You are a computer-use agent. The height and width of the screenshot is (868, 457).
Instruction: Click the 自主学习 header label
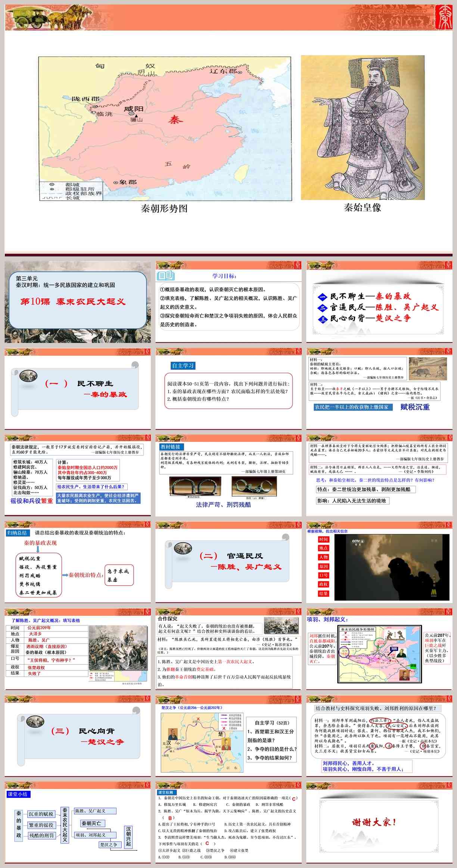tap(183, 365)
